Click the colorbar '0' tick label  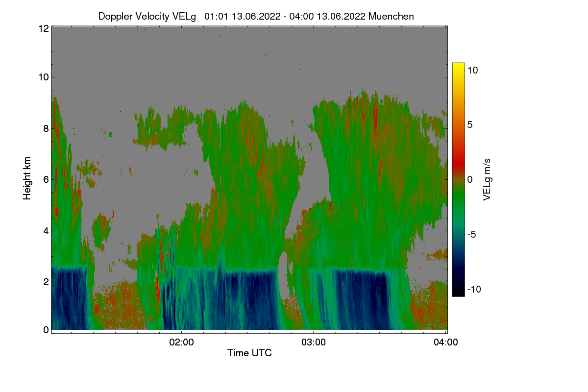(x=470, y=179)
